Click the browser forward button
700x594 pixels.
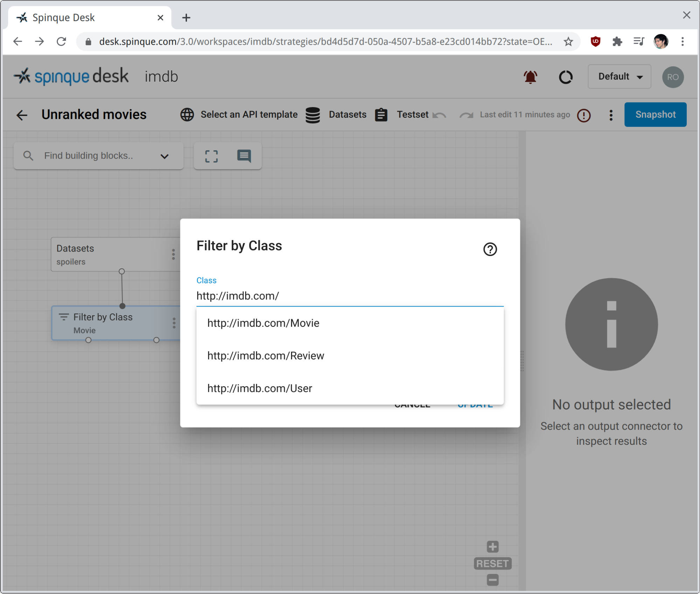coord(40,42)
